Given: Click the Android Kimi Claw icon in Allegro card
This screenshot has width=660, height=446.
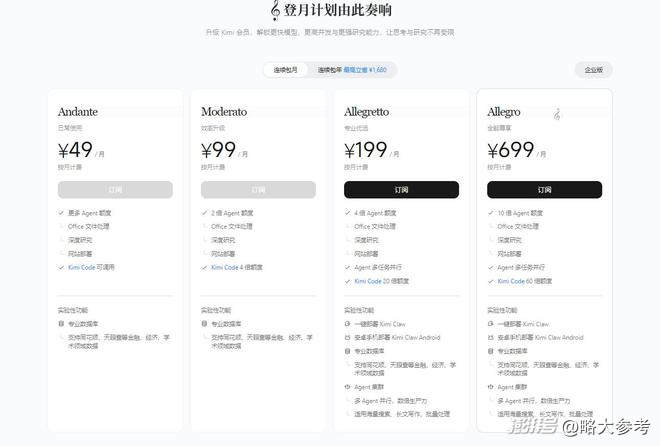Looking at the screenshot, I should point(490,337).
